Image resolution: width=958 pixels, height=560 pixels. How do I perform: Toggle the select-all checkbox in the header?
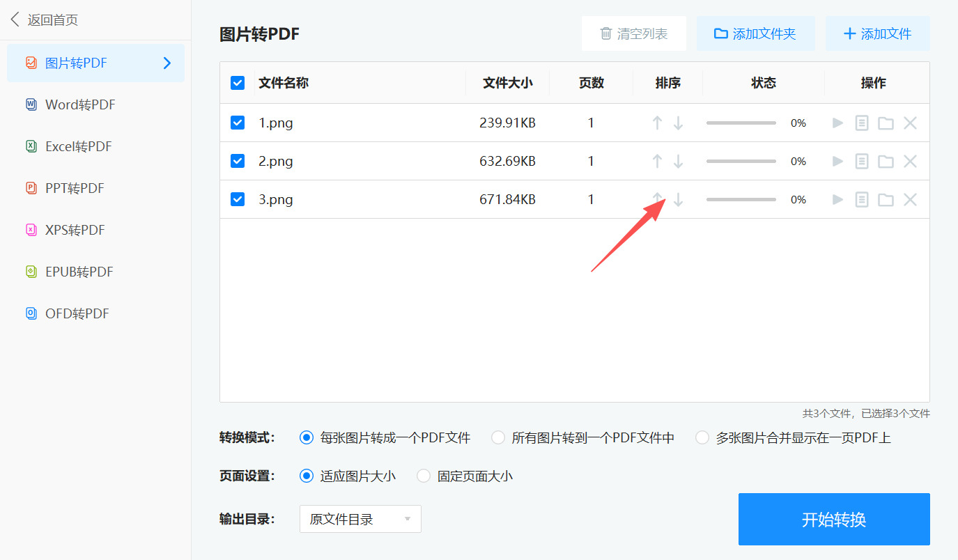point(238,82)
